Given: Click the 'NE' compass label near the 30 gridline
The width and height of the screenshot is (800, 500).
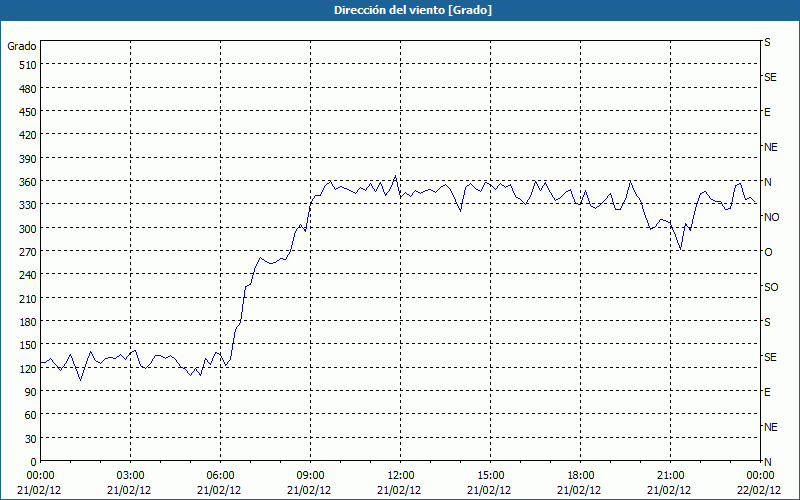Looking at the screenshot, I should 770,427.
